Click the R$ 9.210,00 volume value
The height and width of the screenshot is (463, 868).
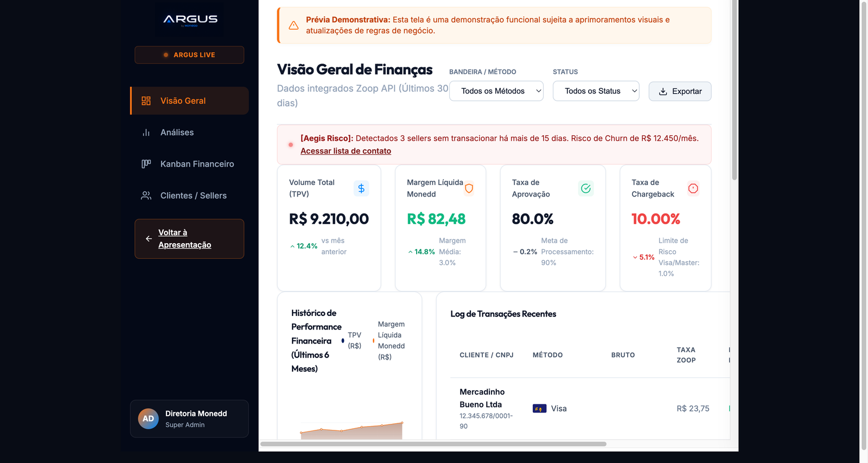(x=329, y=219)
